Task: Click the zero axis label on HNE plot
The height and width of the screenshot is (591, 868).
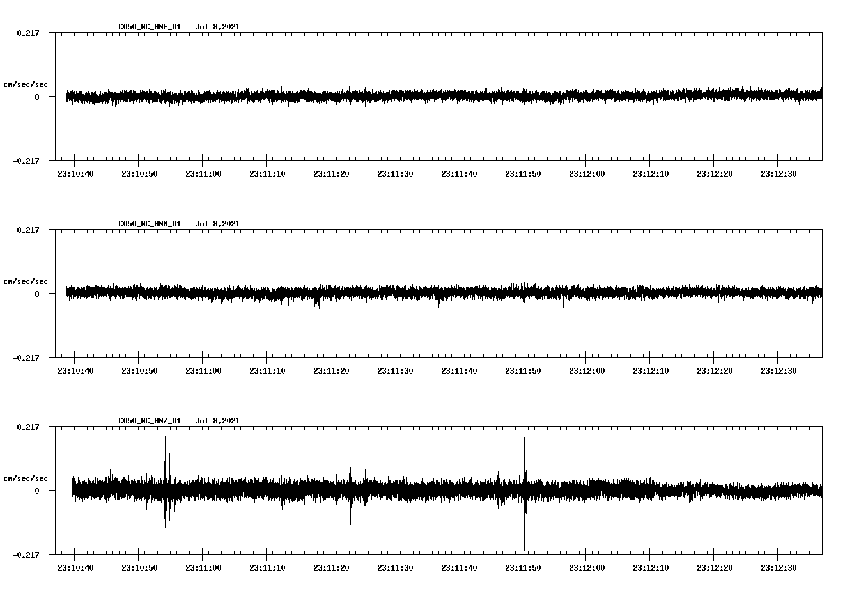Action: coord(37,97)
